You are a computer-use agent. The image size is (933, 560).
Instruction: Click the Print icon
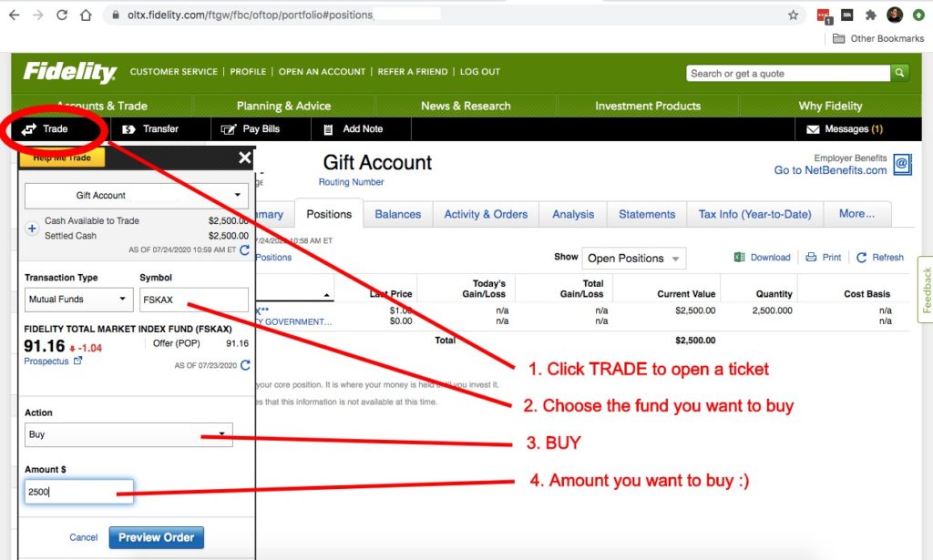811,258
